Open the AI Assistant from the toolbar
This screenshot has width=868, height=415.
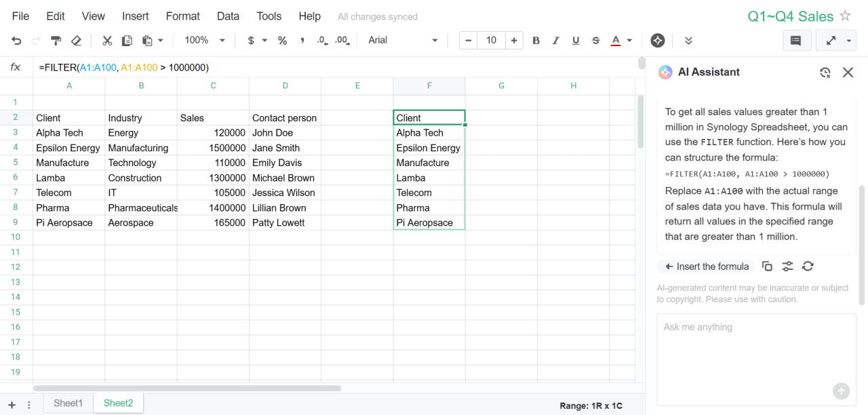[x=657, y=41]
